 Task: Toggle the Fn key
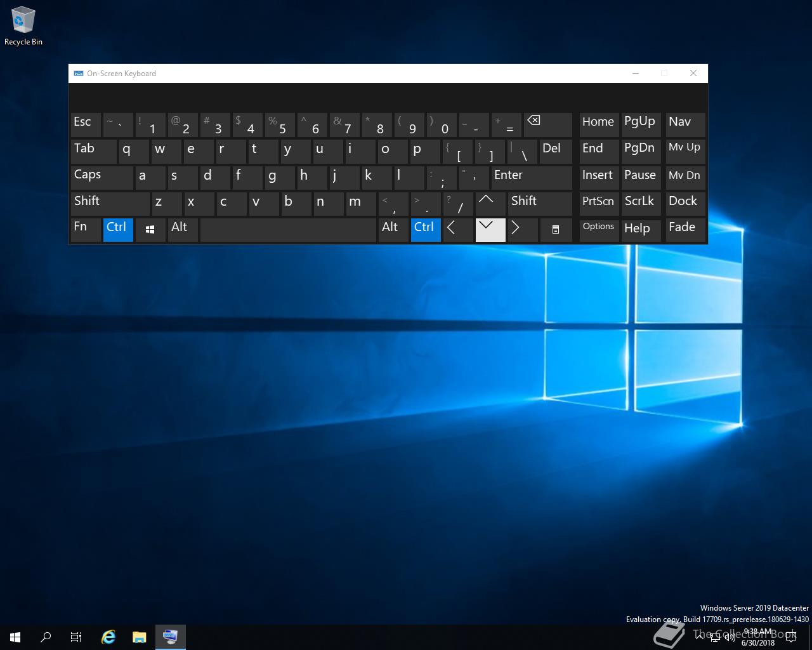click(x=86, y=230)
